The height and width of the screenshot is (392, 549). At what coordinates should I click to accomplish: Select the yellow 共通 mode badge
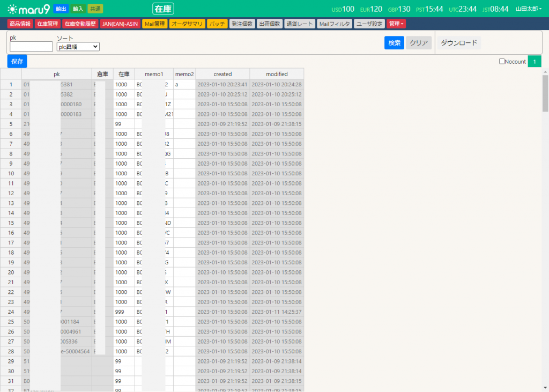95,9
